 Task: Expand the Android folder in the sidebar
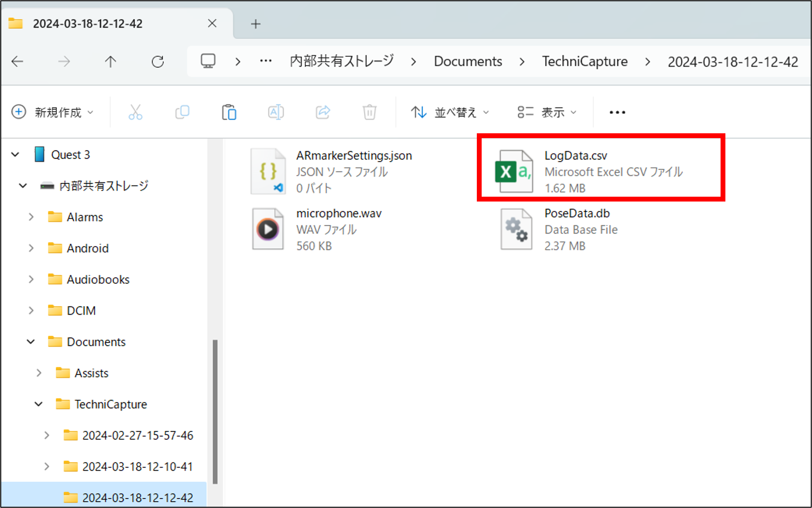[31, 248]
